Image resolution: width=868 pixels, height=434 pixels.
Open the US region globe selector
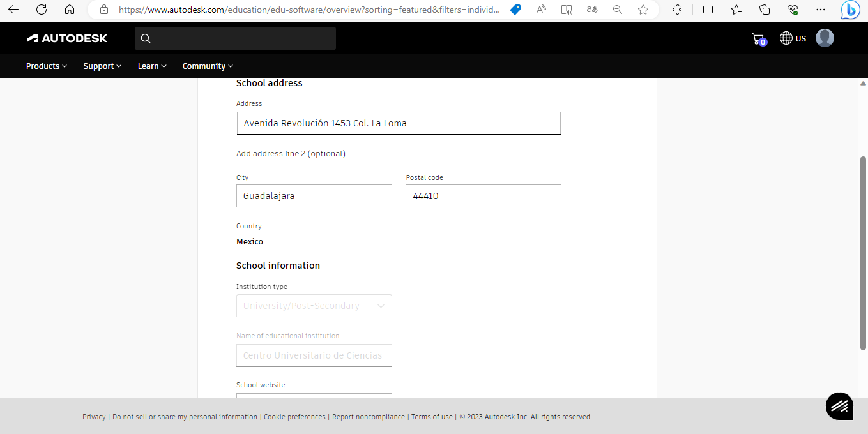point(793,38)
